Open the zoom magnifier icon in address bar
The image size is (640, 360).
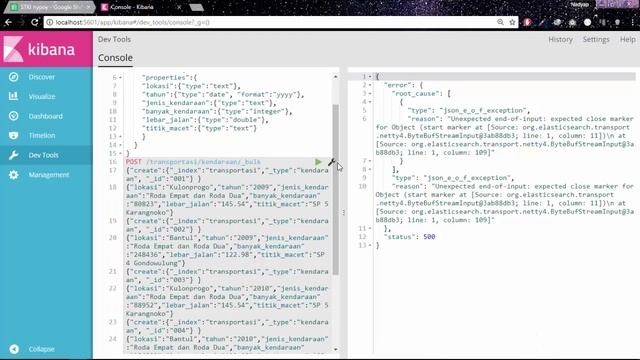click(500, 22)
